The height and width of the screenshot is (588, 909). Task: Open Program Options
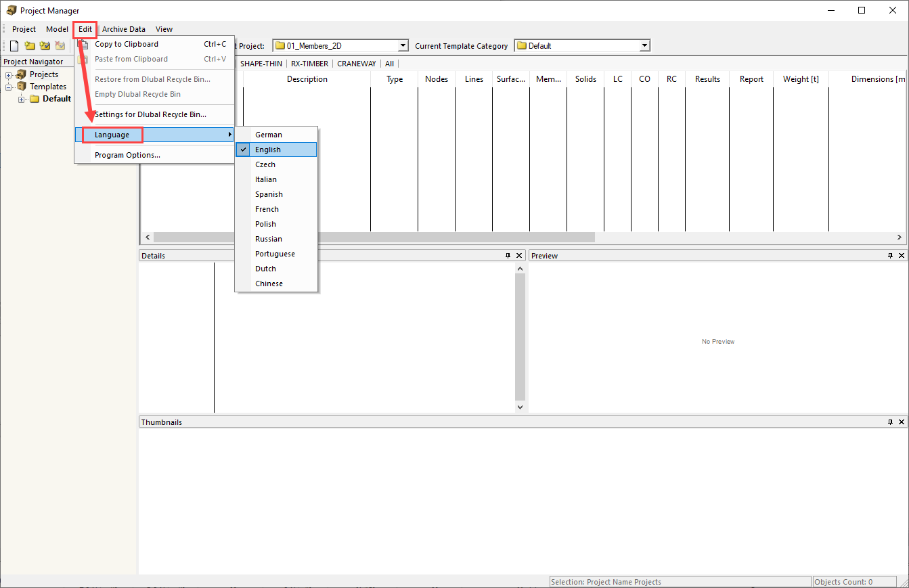click(154, 155)
